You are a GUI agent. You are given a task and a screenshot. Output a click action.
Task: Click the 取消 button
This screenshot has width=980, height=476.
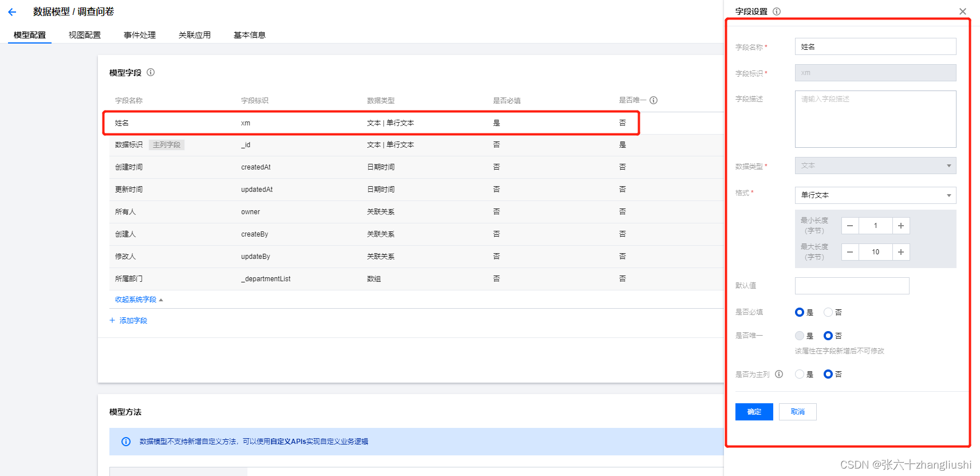[x=798, y=412]
